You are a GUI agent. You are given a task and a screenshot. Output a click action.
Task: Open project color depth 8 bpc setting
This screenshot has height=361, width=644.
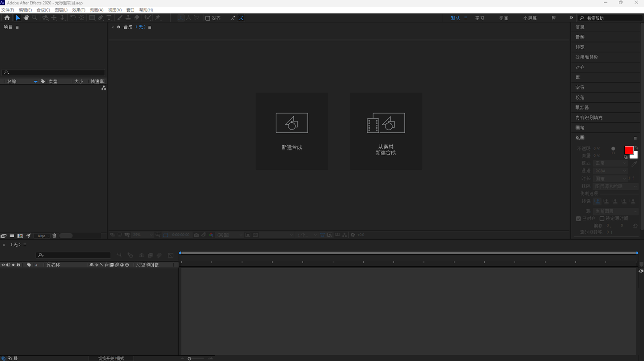41,236
